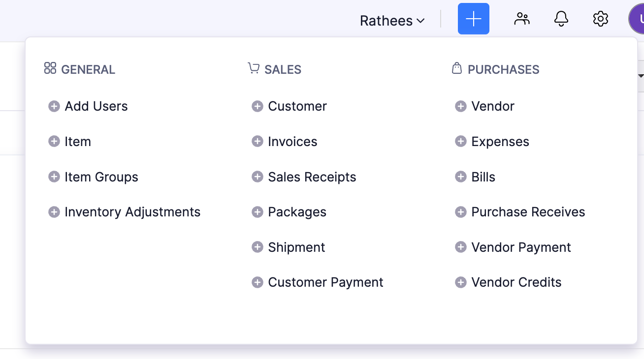
Task: Open the notifications bell icon
Action: 561,19
